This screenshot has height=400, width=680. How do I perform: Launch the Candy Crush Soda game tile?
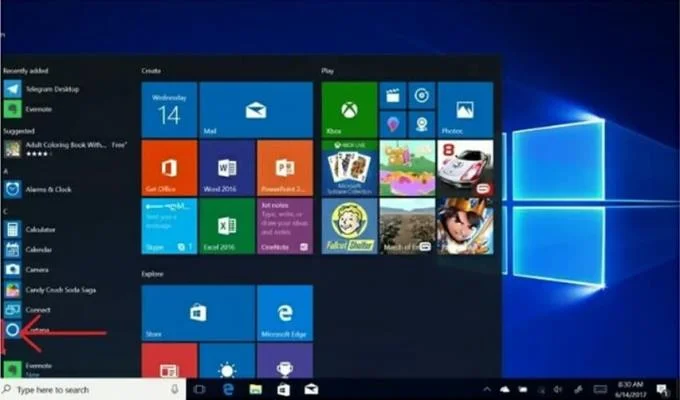point(407,168)
